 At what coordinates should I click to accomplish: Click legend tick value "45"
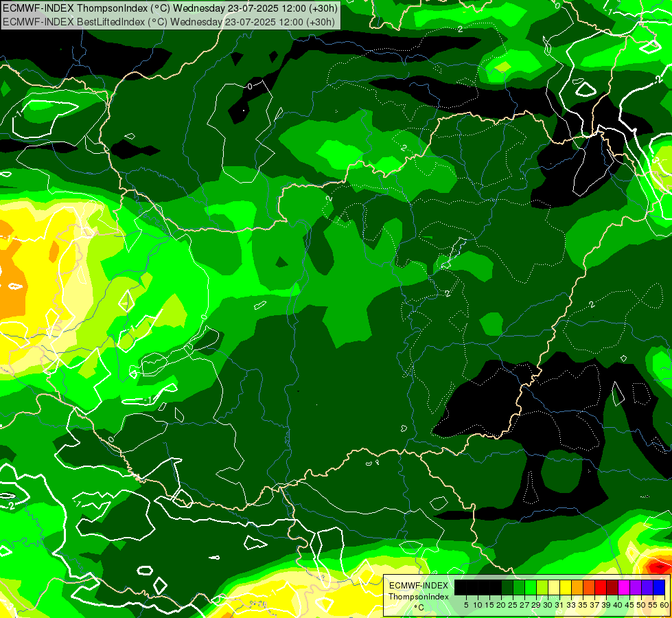tap(629, 605)
